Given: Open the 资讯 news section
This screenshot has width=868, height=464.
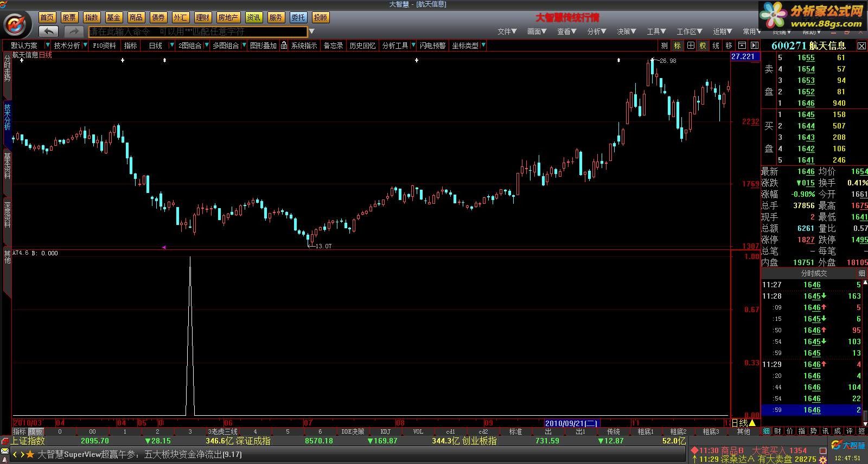Looking at the screenshot, I should tap(253, 17).
